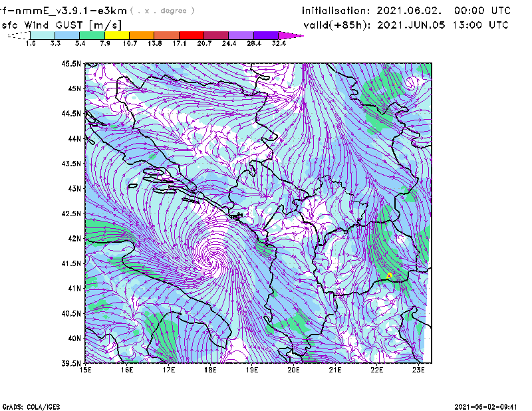
Task: Click the legend value "1.6"
Action: 31,43
